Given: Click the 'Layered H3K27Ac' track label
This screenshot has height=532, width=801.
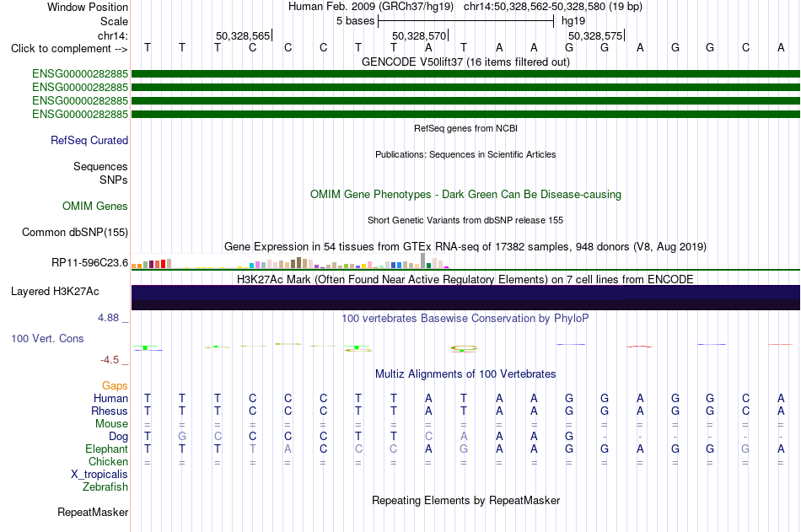Looking at the screenshot, I should coord(55,292).
